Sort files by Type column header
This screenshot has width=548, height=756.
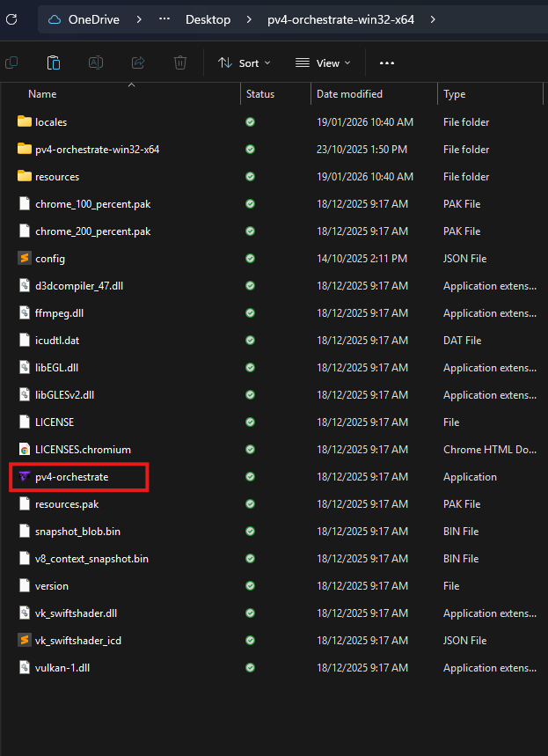click(455, 94)
